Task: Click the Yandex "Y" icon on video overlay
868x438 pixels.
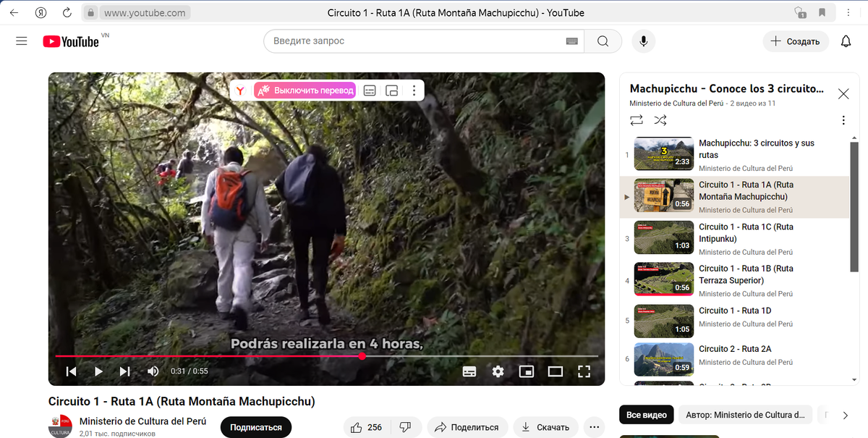Action: point(241,90)
